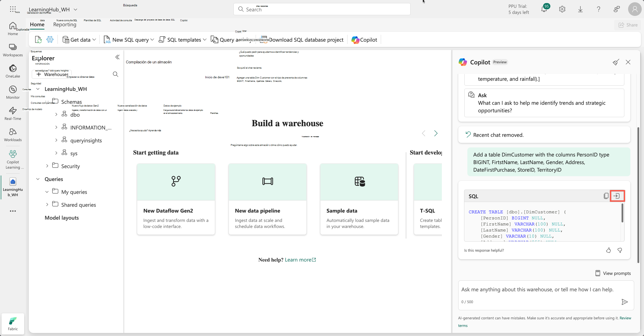Viewport: 644px width, 336px height.
Task: Open the New Dataflow Gen2 card
Action: coord(176,199)
